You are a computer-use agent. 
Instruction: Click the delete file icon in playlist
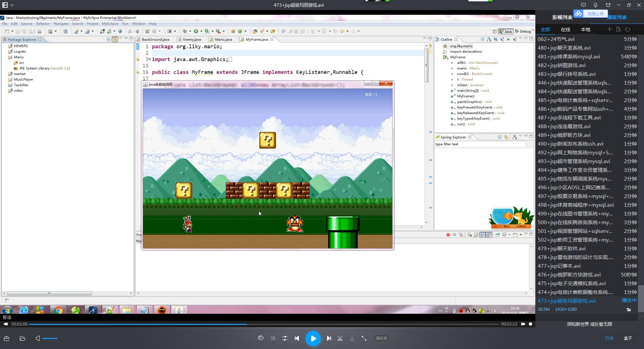pyautogui.click(x=619, y=29)
